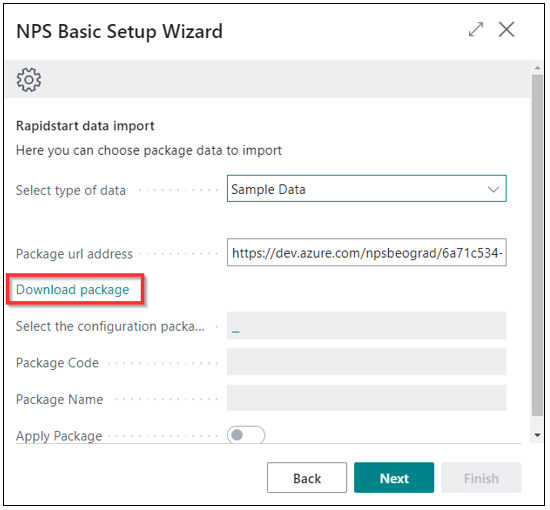
Task: Click the disabled Finish button
Action: [x=481, y=478]
